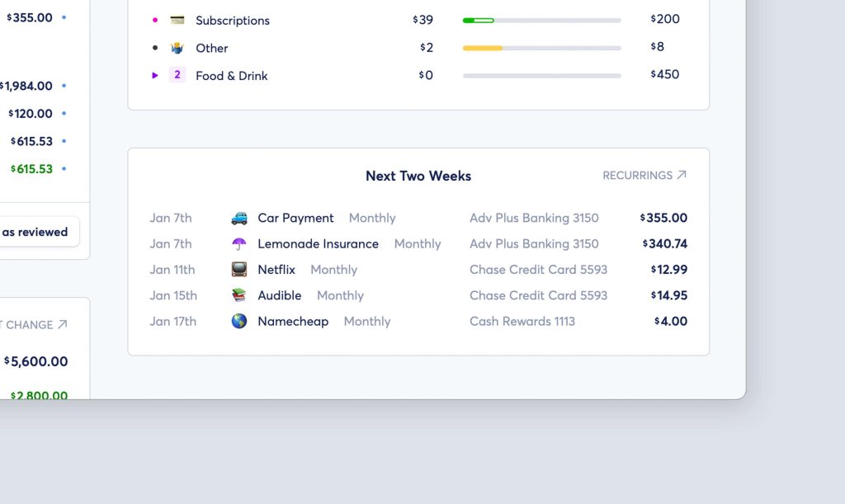Click the Lemonade Insurance recurring name
Image resolution: width=845 pixels, height=504 pixels.
[x=318, y=244]
